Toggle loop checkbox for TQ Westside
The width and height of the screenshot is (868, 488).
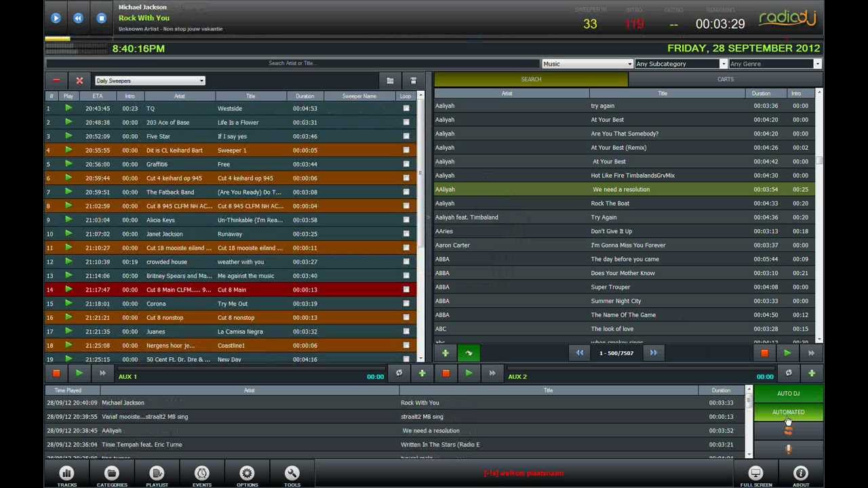pyautogui.click(x=406, y=108)
